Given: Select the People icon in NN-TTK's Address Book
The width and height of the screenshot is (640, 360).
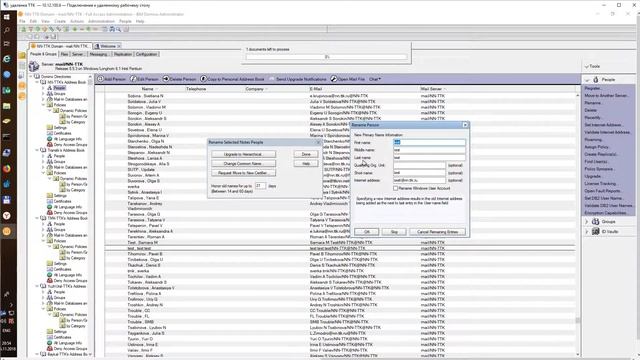Looking at the screenshot, I should click(x=49, y=88).
